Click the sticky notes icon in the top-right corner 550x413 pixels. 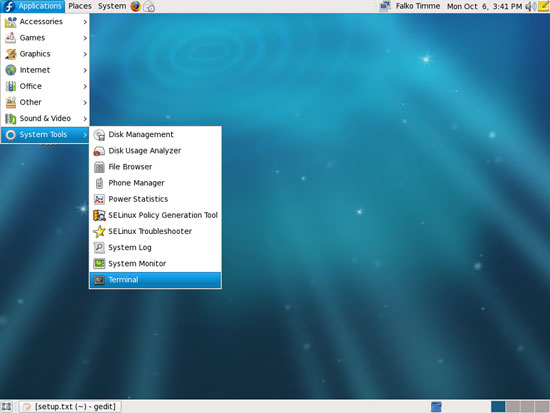click(x=544, y=6)
